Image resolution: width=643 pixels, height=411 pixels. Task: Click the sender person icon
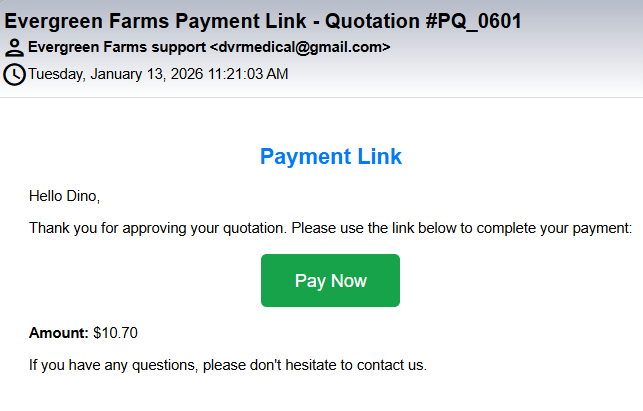pos(14,47)
